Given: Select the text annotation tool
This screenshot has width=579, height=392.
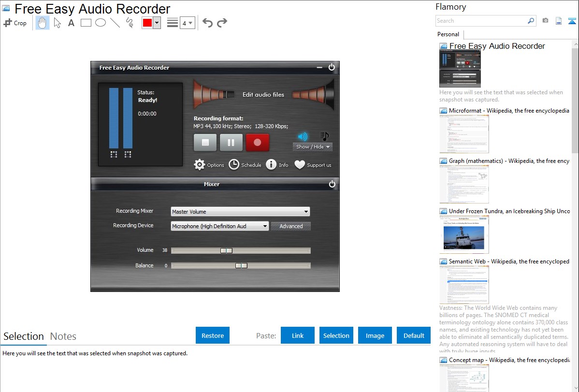Looking at the screenshot, I should tap(71, 23).
